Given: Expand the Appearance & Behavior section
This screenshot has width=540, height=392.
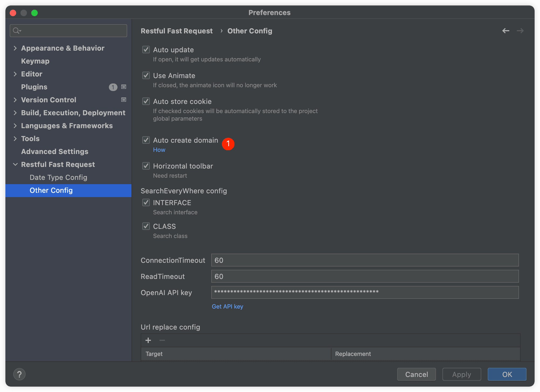Looking at the screenshot, I should (15, 48).
